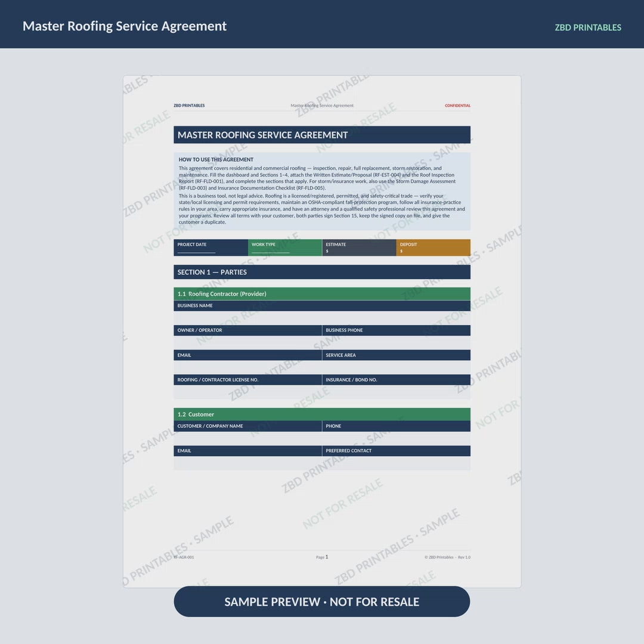Click the HOW TO USE THIS AGREEMENT heading
The width and height of the screenshot is (644, 644).
pos(216,159)
